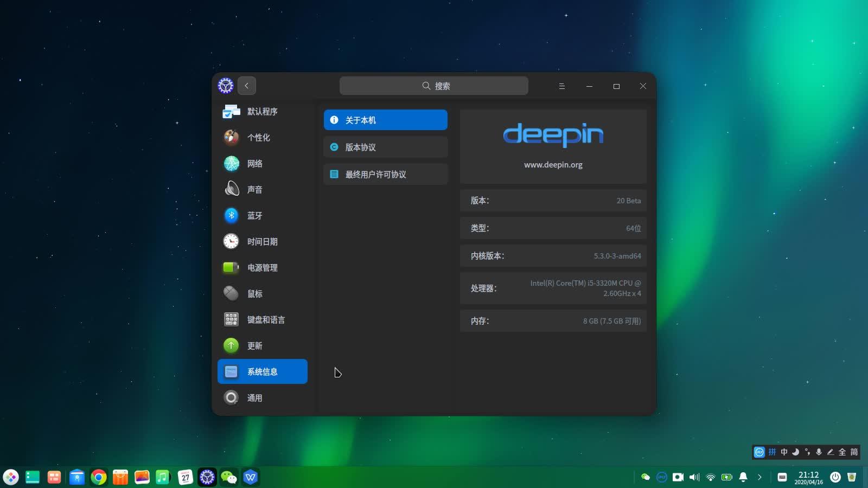Adjust volume from the tray speaker control
Screen dimensions: 868x488
tap(694, 478)
